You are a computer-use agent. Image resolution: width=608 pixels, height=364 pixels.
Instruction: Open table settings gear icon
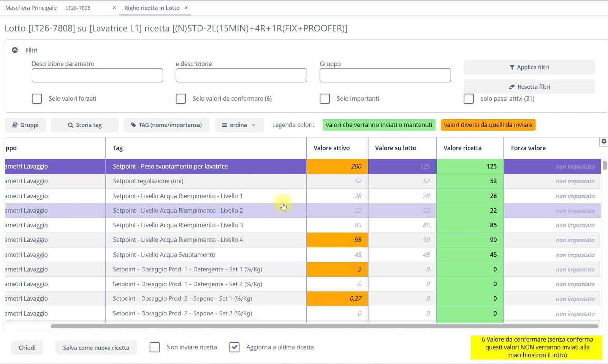tap(604, 141)
